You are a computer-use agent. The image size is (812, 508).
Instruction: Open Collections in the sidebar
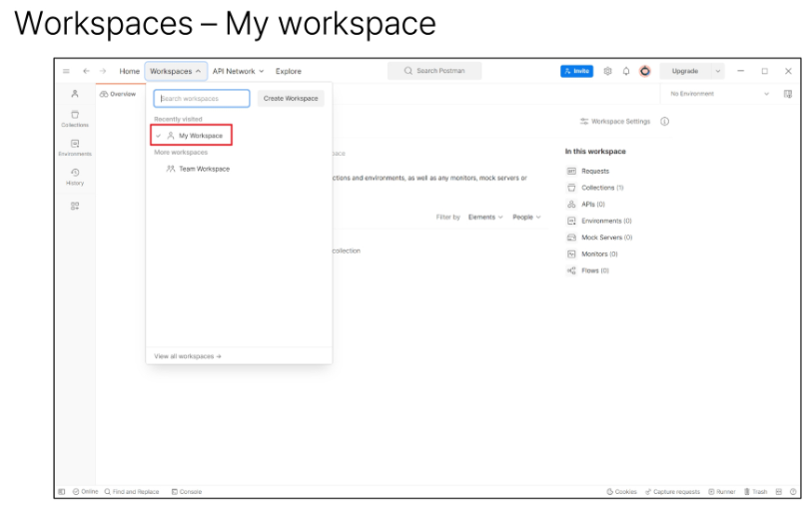click(x=75, y=119)
